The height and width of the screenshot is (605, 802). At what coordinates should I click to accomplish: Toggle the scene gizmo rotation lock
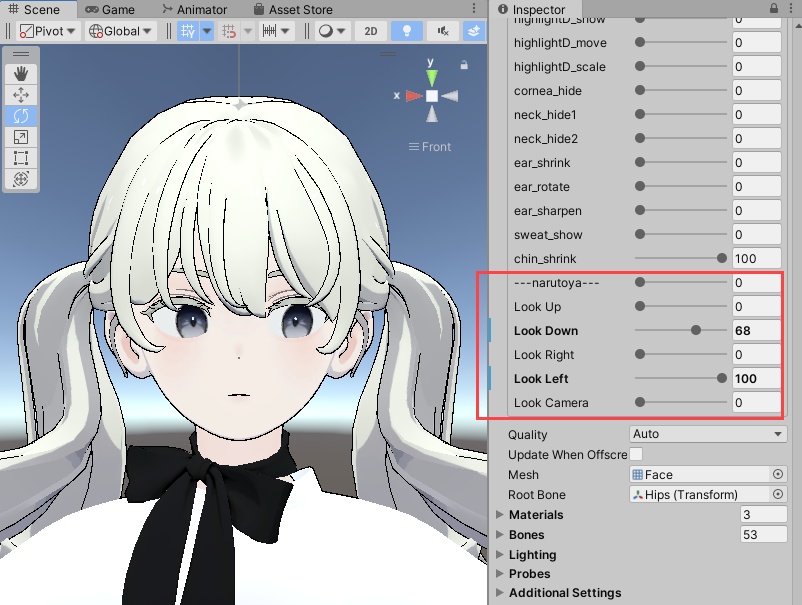(464, 65)
